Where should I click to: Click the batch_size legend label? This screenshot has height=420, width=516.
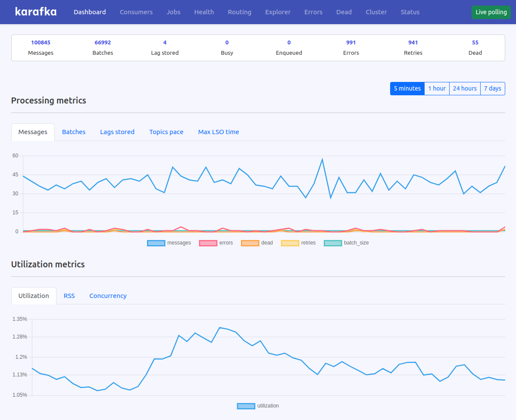pos(357,243)
